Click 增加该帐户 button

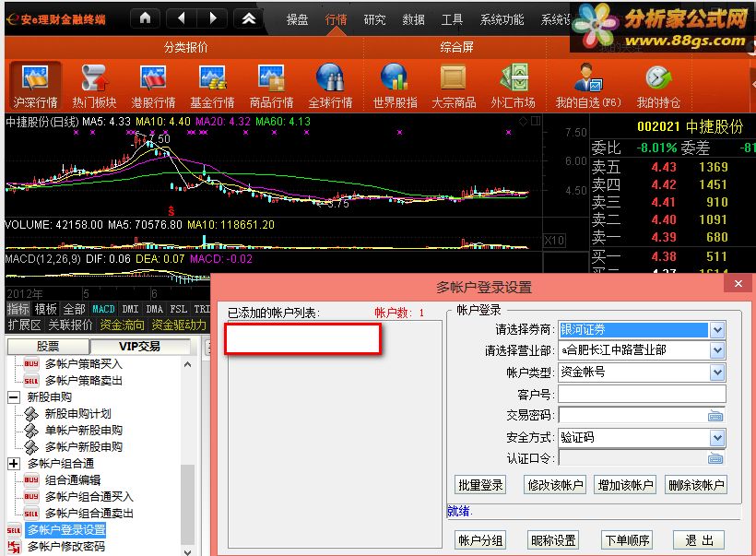pyautogui.click(x=625, y=485)
